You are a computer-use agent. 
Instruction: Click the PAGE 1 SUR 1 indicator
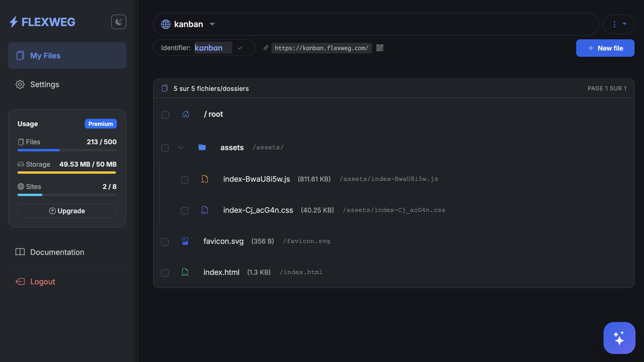607,88
